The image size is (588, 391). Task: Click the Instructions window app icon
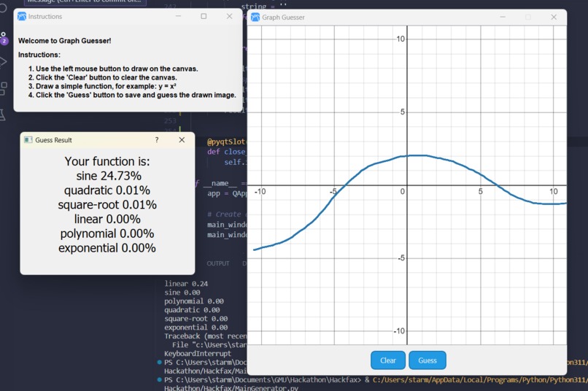click(x=22, y=17)
